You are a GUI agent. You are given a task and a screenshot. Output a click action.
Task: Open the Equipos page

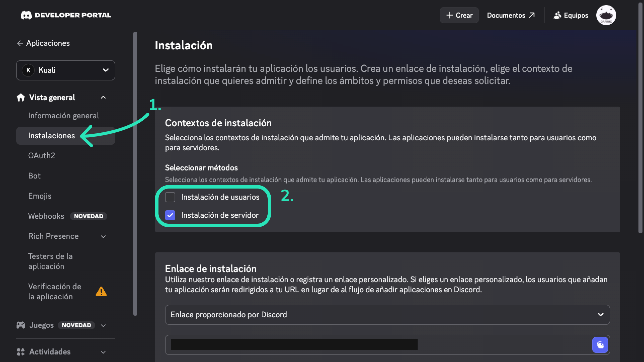pos(571,15)
